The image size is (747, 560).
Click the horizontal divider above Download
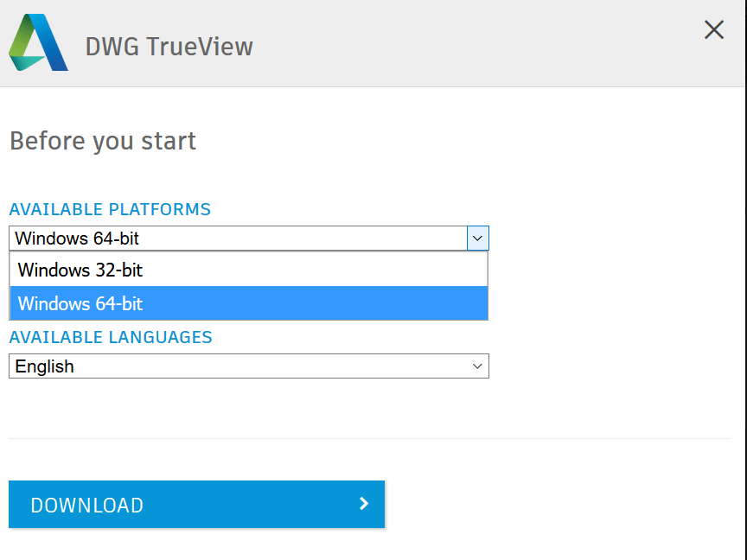click(x=369, y=439)
